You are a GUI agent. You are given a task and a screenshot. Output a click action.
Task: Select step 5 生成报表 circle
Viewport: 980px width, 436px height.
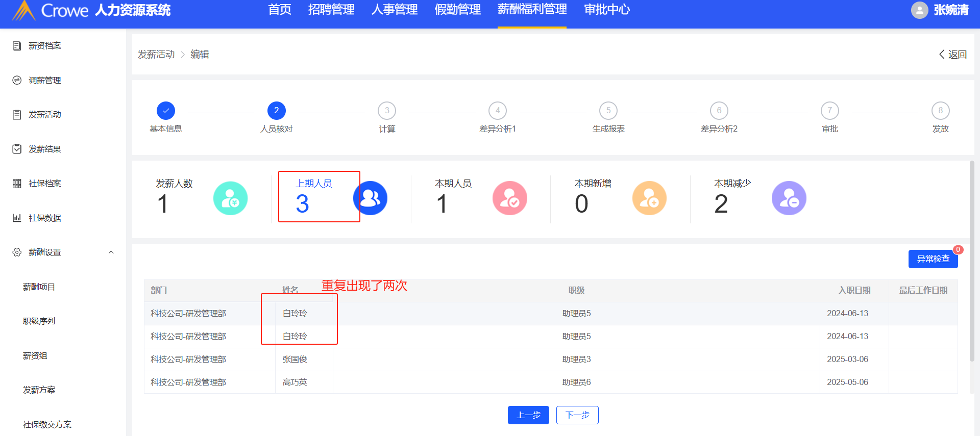point(608,111)
